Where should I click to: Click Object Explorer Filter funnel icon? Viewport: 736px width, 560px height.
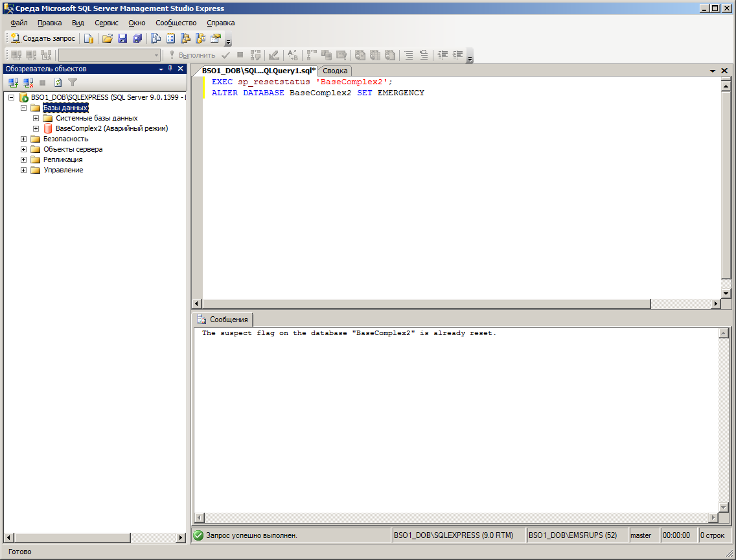pyautogui.click(x=73, y=82)
